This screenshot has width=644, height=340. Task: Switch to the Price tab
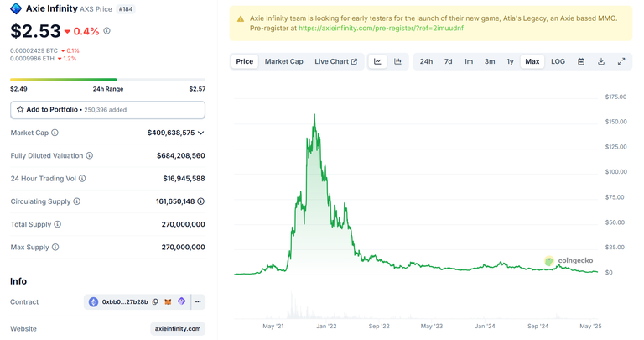coord(244,61)
